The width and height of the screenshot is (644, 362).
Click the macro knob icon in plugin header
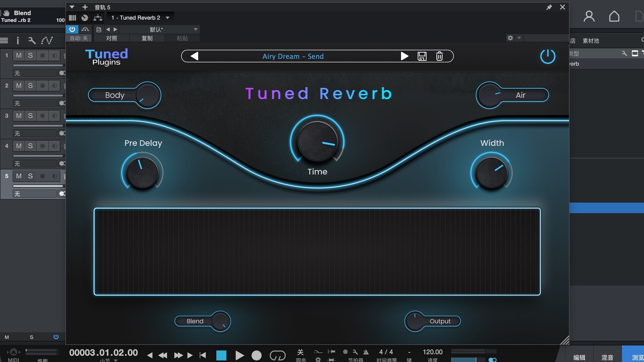pyautogui.click(x=85, y=18)
